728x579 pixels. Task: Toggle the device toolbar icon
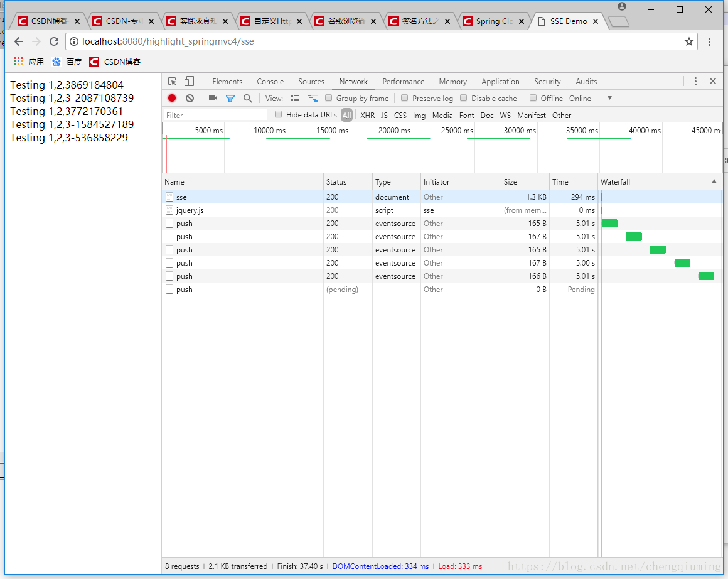(x=189, y=82)
